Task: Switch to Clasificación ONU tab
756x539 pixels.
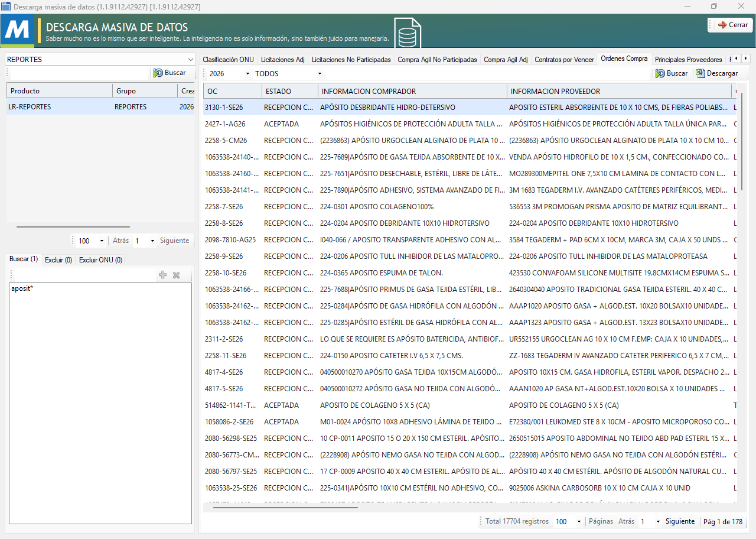Action: [228, 59]
